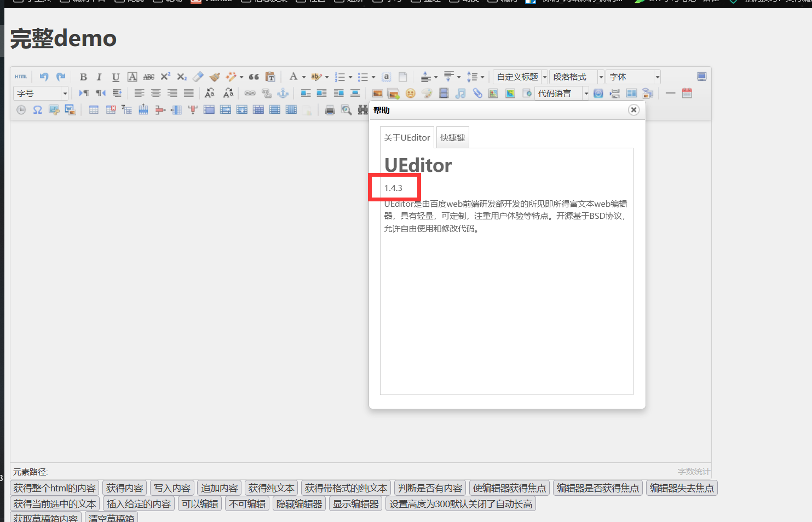
Task: Center-align the text
Action: 156,94
